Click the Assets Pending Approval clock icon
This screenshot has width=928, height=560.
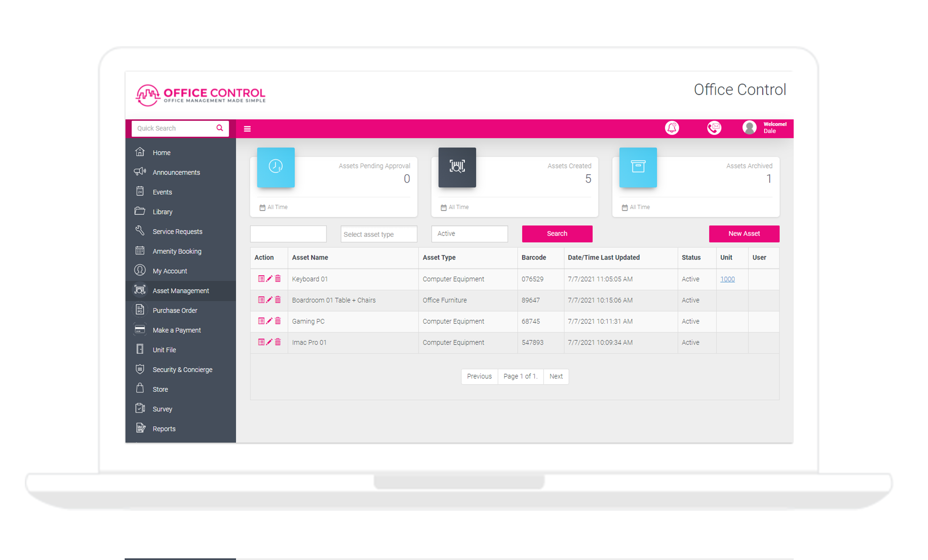[x=276, y=167]
